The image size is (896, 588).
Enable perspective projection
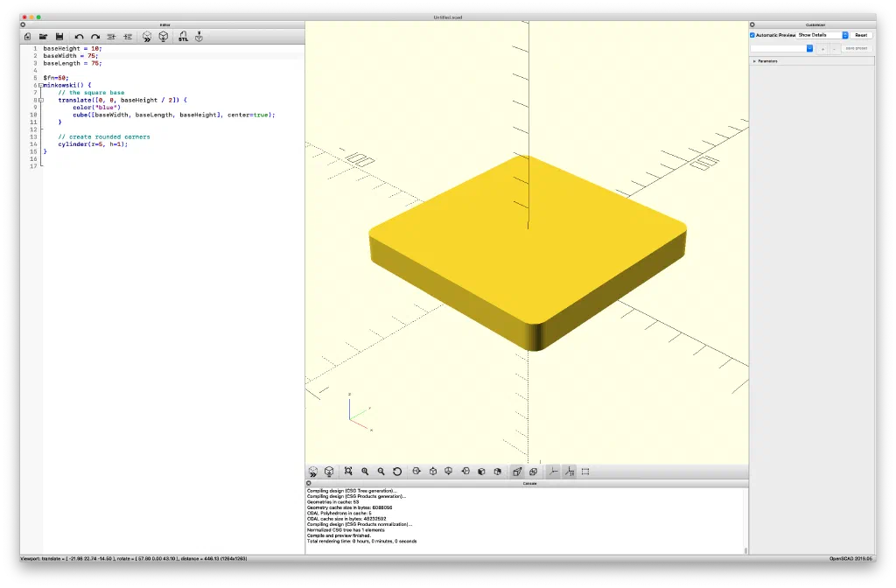coord(517,472)
